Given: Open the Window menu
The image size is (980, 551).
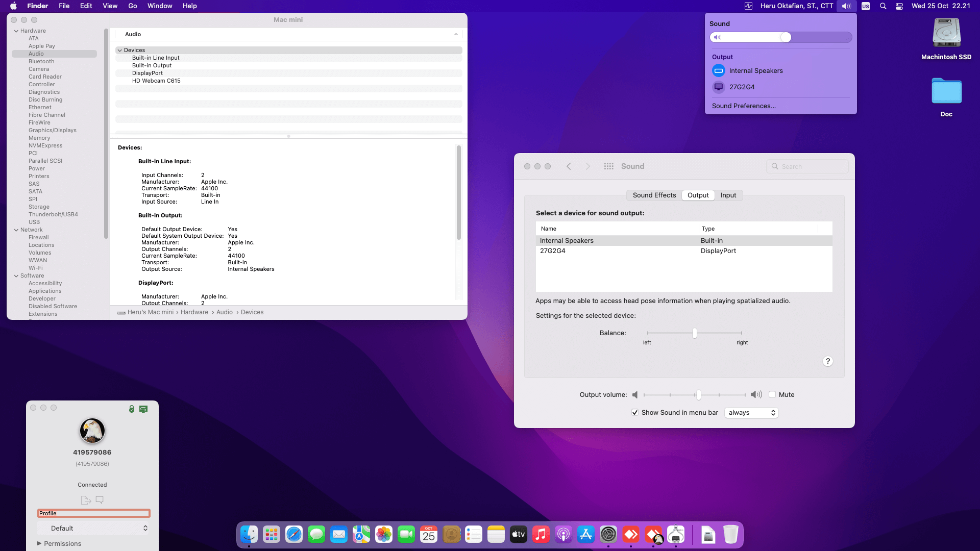Looking at the screenshot, I should pos(160,6).
